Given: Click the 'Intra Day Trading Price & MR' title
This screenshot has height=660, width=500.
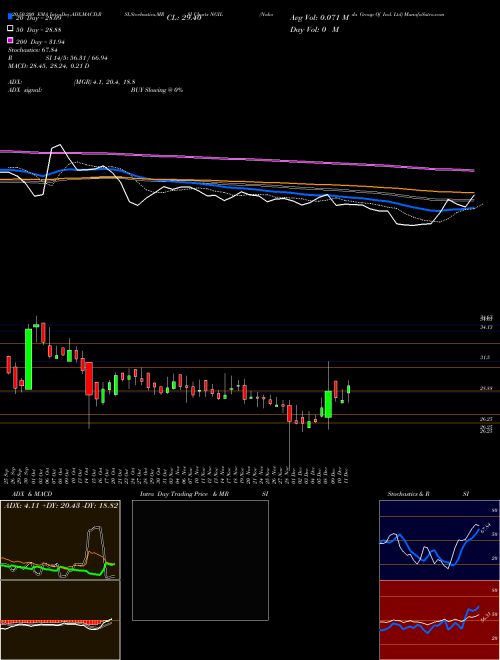Looking at the screenshot, I should [184, 494].
